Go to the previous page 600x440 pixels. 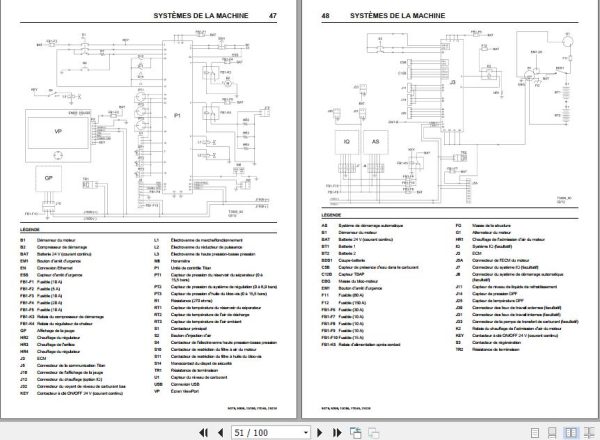(221, 433)
